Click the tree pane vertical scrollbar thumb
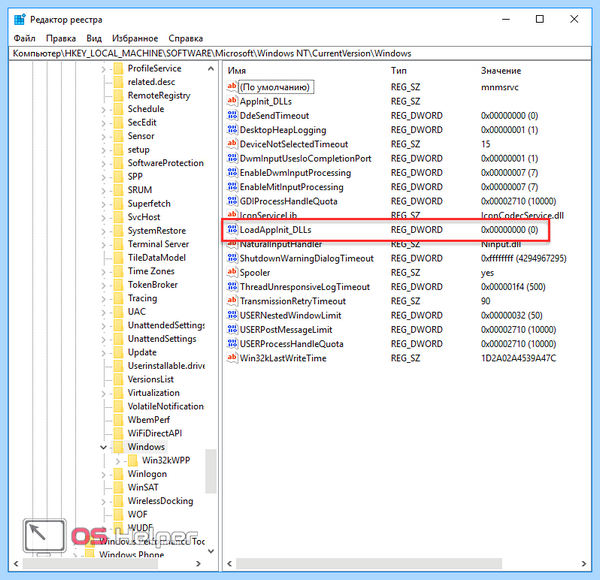 210,471
